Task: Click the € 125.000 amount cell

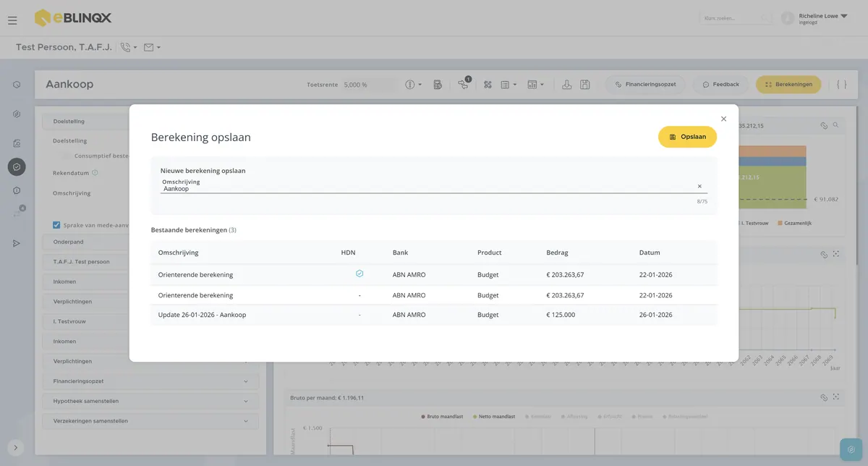Action: pyautogui.click(x=561, y=315)
